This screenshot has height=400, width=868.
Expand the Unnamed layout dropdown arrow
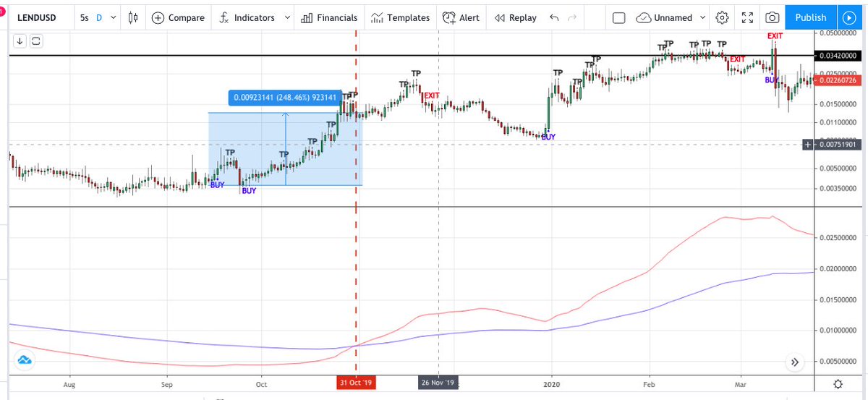click(703, 17)
